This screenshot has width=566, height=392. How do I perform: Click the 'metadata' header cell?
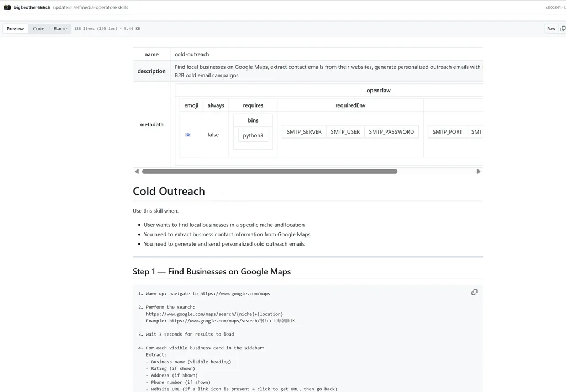151,124
